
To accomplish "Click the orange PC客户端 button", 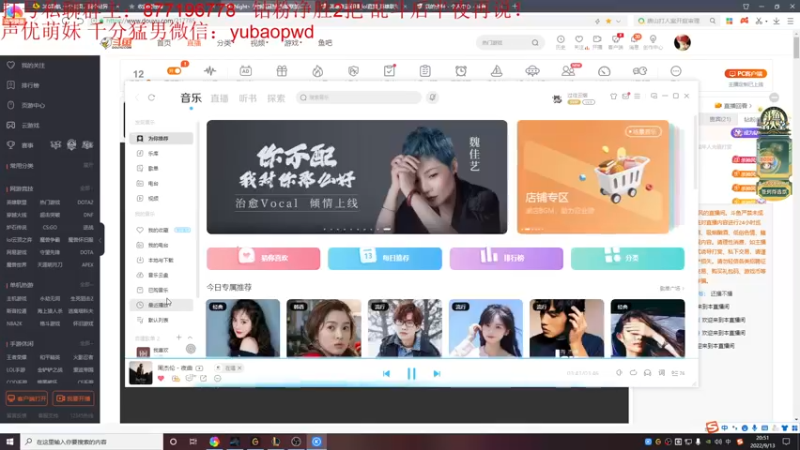I will point(745,73).
